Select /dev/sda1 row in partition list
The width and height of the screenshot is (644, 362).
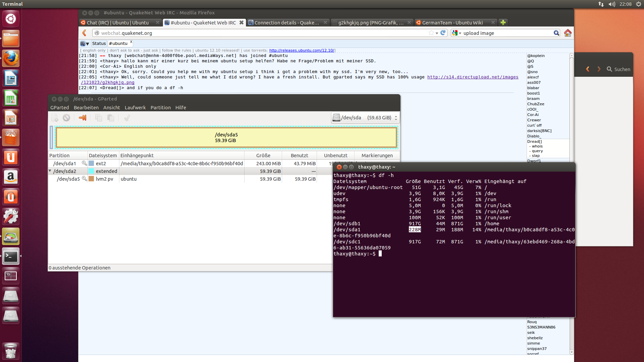(224, 163)
